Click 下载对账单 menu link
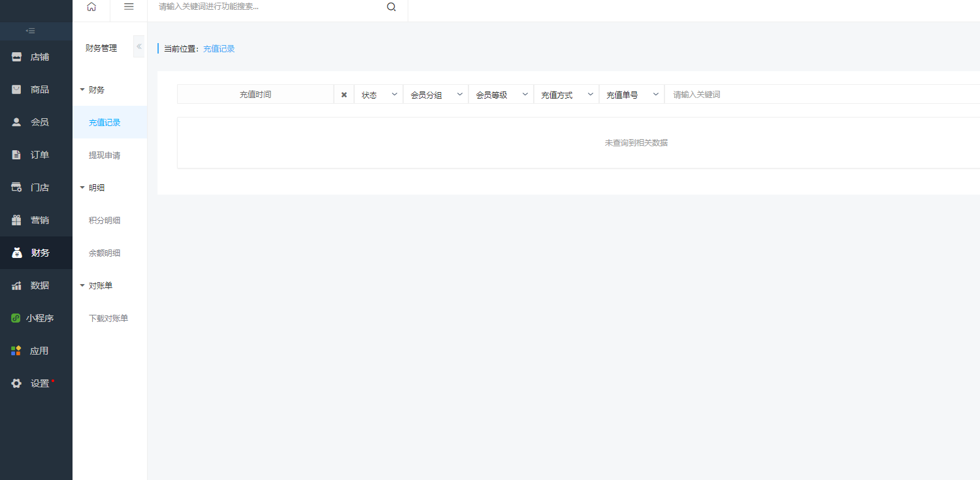The width and height of the screenshot is (980, 480). coord(108,319)
